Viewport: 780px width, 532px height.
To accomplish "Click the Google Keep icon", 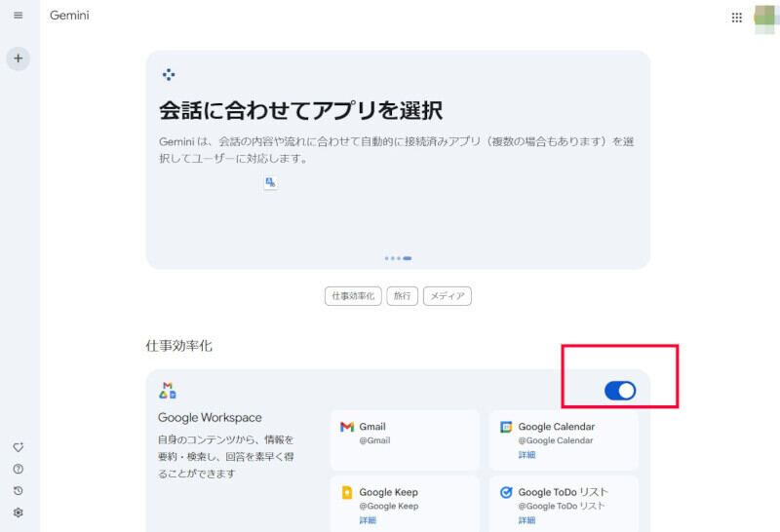I will click(347, 492).
